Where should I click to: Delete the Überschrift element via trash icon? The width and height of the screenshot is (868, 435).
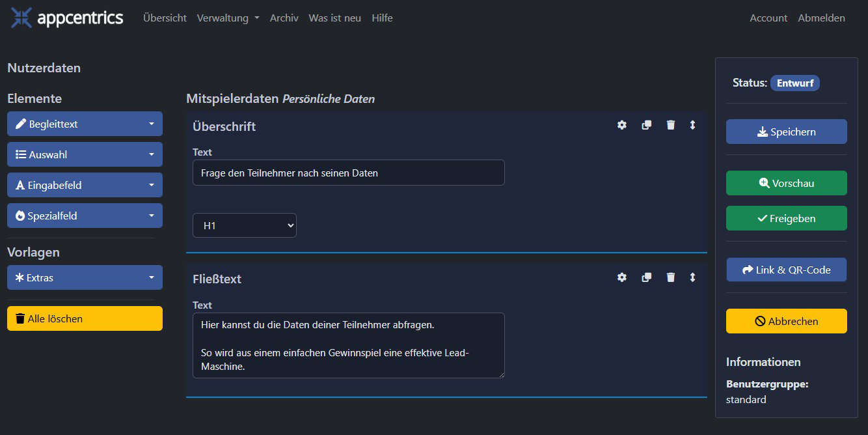click(x=671, y=125)
